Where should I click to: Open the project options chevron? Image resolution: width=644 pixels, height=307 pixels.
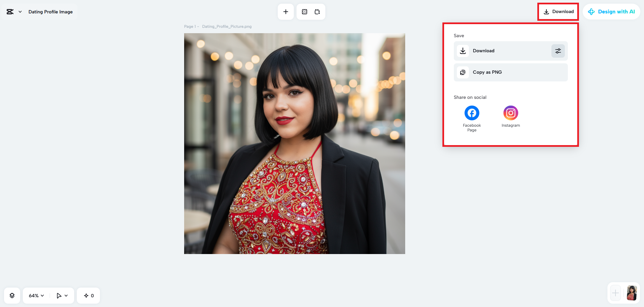[19, 11]
